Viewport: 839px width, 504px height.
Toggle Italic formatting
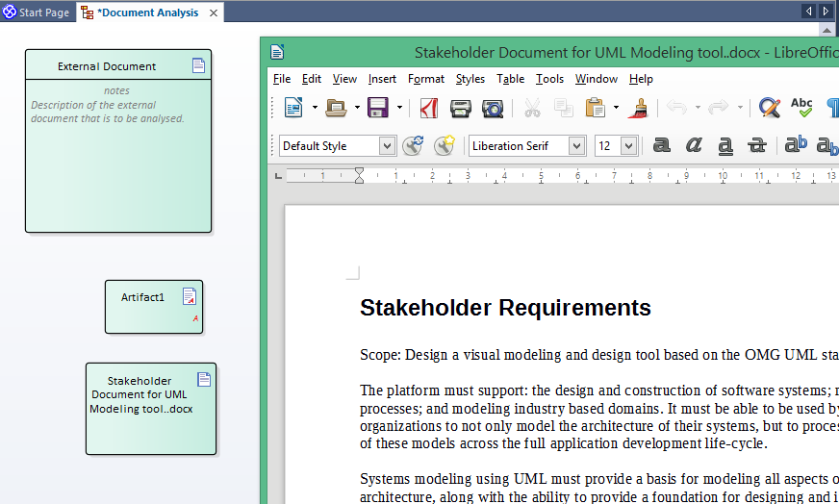[694, 145]
